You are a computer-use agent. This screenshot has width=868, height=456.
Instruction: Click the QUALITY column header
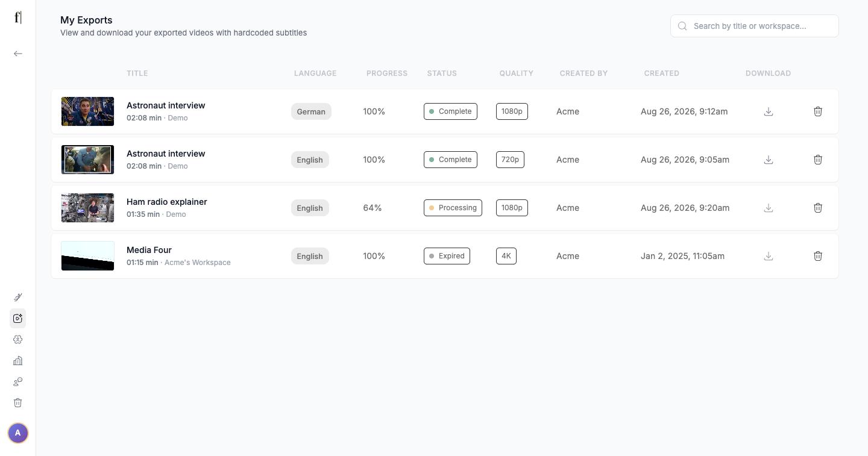point(516,73)
